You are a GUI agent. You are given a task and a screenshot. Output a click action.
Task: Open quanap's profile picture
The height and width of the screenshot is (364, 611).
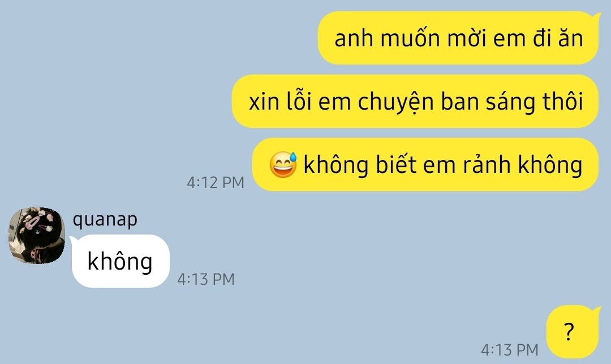(37, 236)
